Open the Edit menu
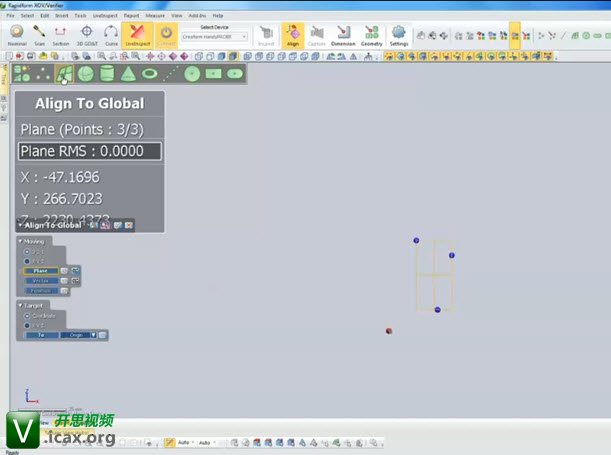This screenshot has height=455, width=611. 45,16
